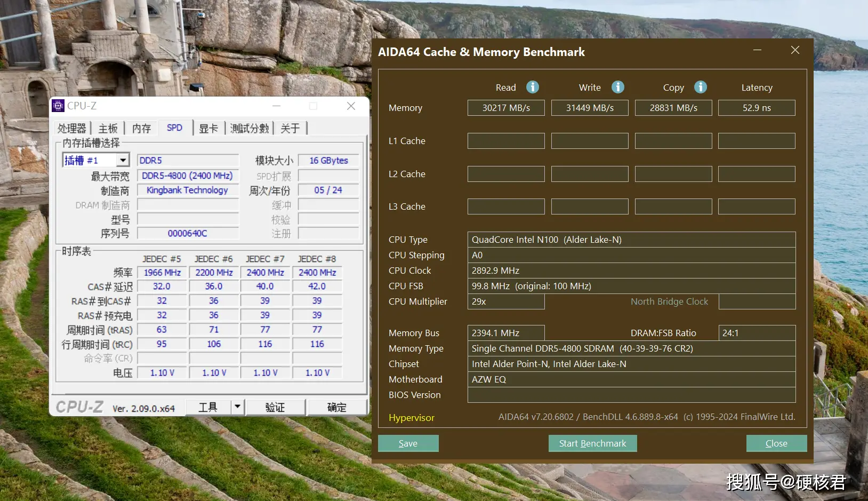Click the Hypervisor label in AIDA64
The width and height of the screenshot is (868, 501).
click(411, 418)
